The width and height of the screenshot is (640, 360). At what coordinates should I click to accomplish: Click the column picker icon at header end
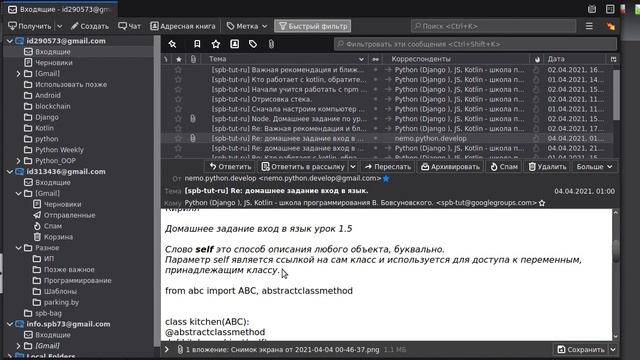[613, 59]
